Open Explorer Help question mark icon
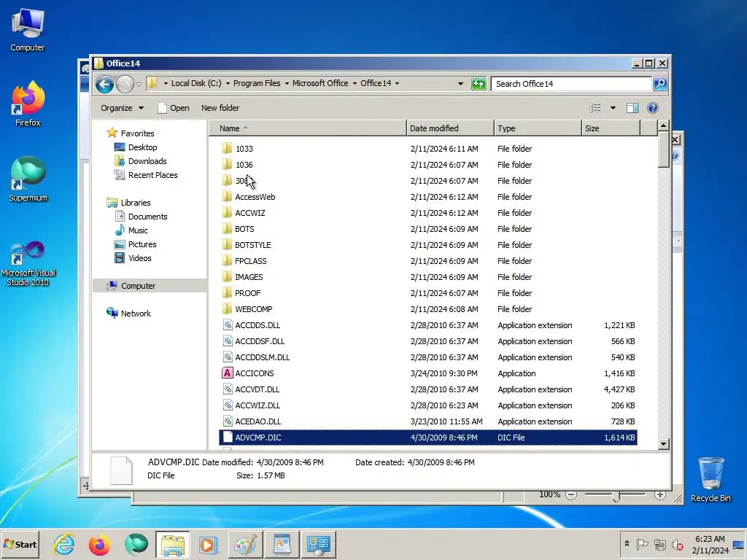 [653, 108]
